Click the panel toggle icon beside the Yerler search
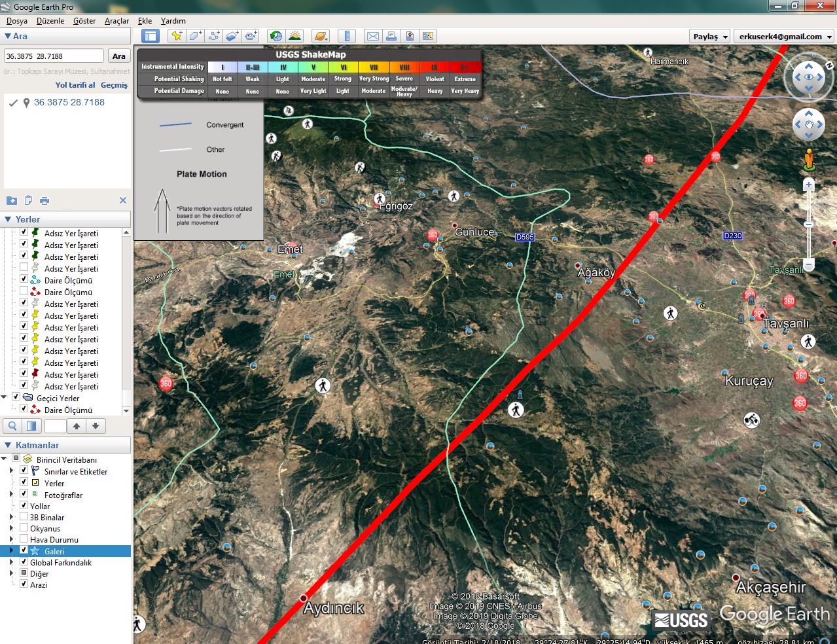This screenshot has height=644, width=837. [x=31, y=426]
